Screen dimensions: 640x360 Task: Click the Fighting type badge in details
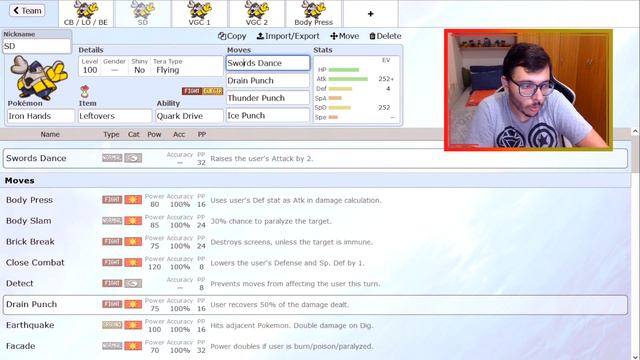coord(192,91)
